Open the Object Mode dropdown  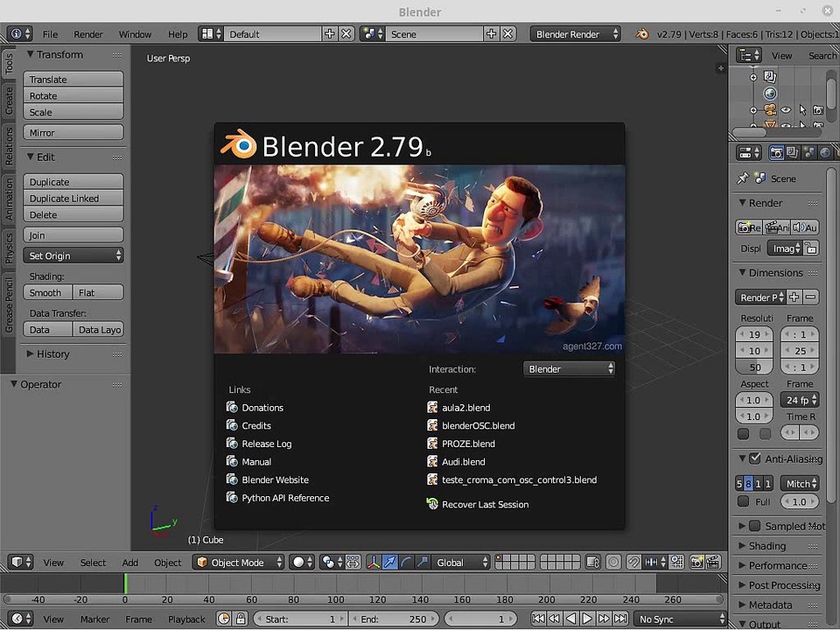point(239,562)
